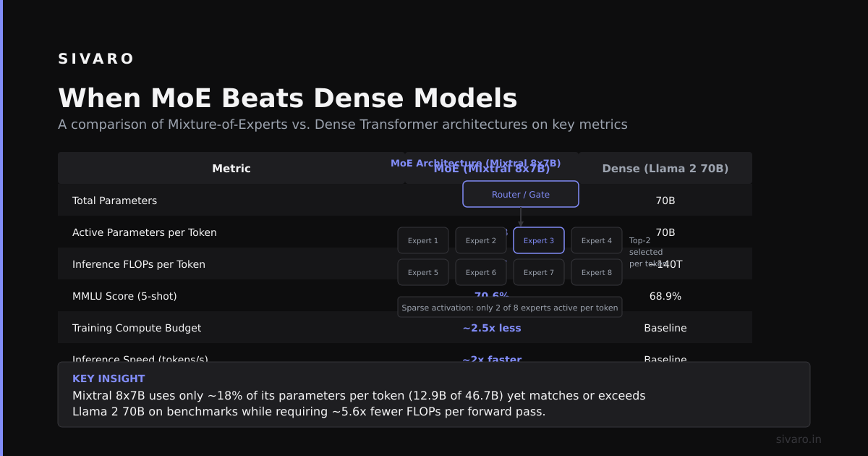Pick the Expert 6 box
The width and height of the screenshot is (868, 456).
[x=481, y=272]
